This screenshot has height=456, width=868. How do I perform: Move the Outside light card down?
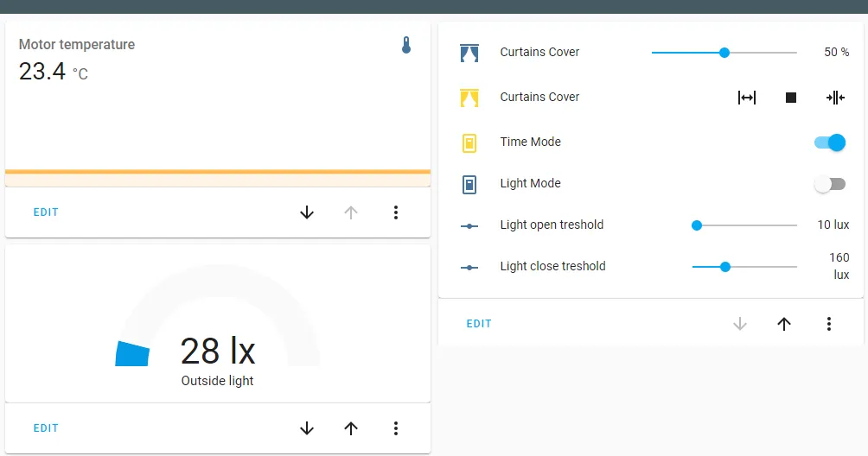point(307,428)
